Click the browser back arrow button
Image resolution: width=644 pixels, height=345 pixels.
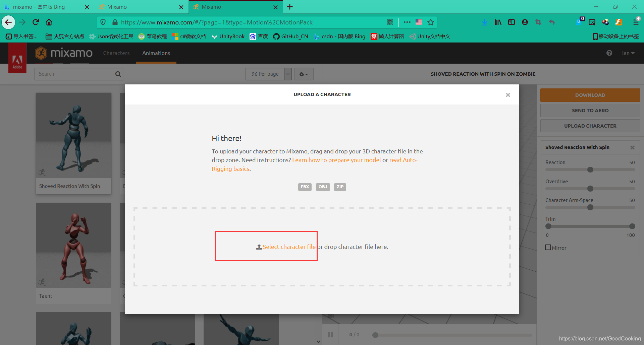pos(8,22)
